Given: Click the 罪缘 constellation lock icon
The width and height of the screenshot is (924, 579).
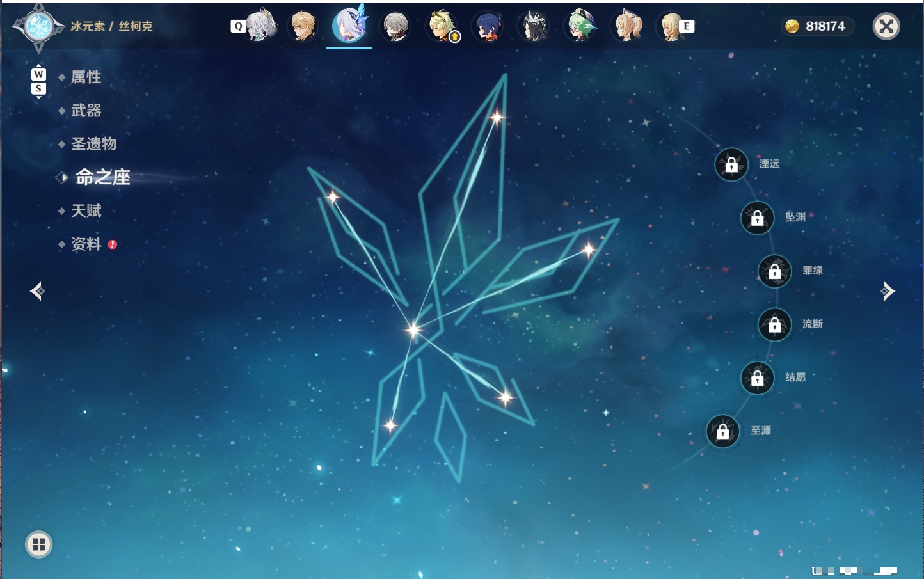Looking at the screenshot, I should tap(775, 271).
